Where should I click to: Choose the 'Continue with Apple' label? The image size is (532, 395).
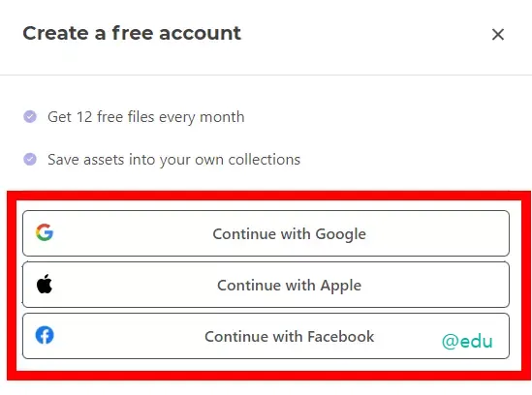point(290,286)
